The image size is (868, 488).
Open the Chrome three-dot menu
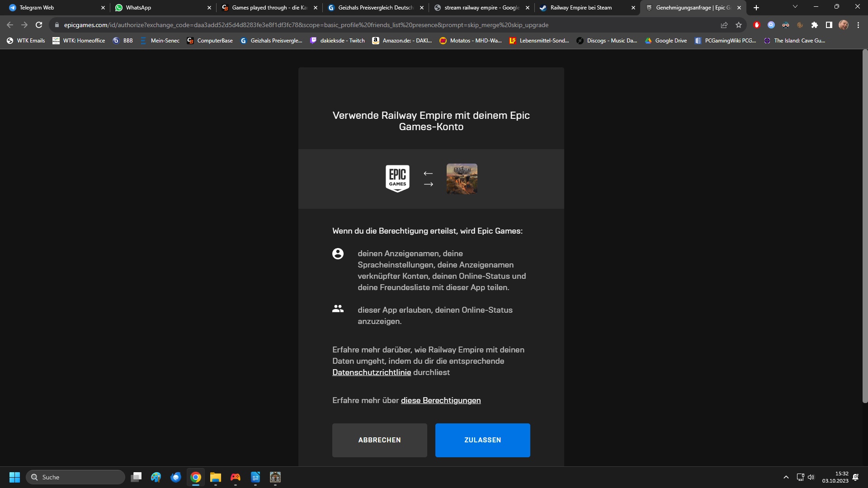coord(858,25)
